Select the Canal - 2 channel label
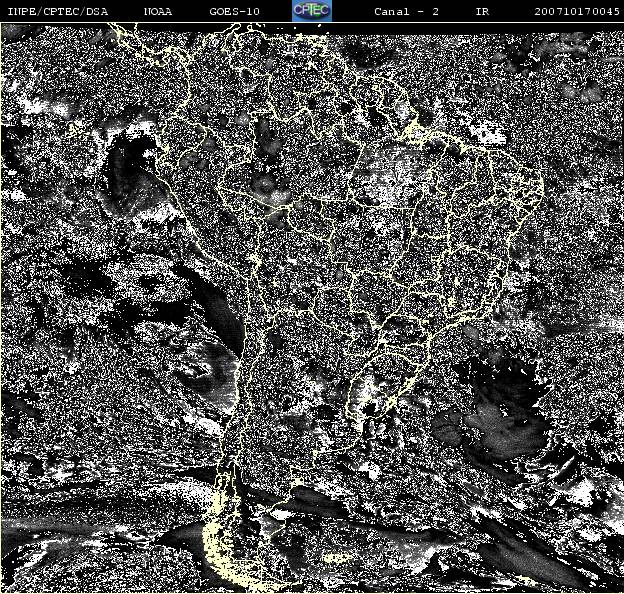Image resolution: width=624 pixels, height=594 pixels. [406, 11]
